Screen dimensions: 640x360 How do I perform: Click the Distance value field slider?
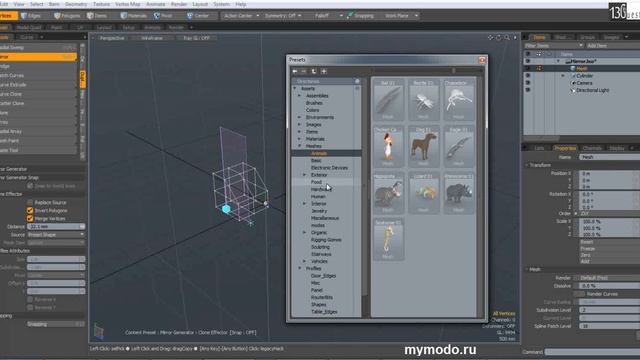56,227
